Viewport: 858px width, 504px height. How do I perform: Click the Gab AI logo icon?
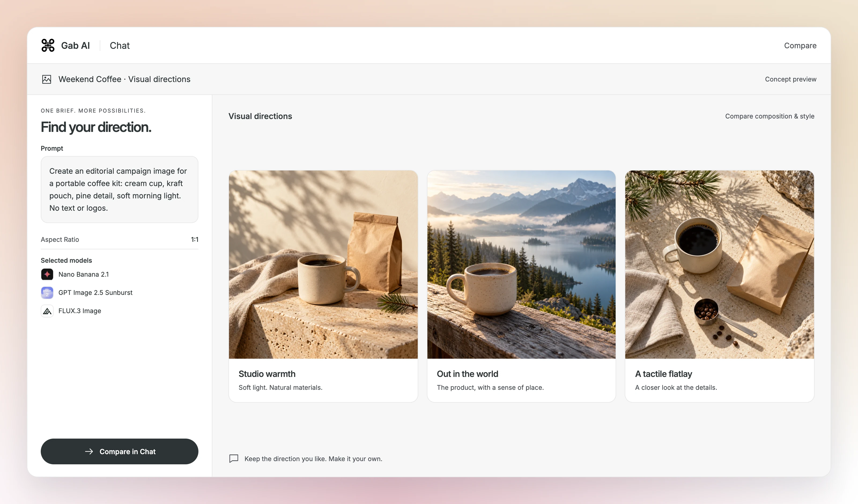[48, 45]
